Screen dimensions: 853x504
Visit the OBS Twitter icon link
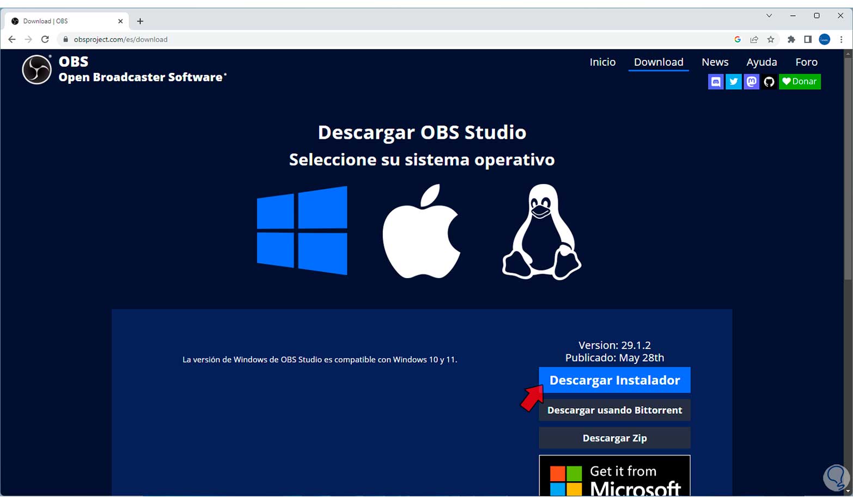734,82
